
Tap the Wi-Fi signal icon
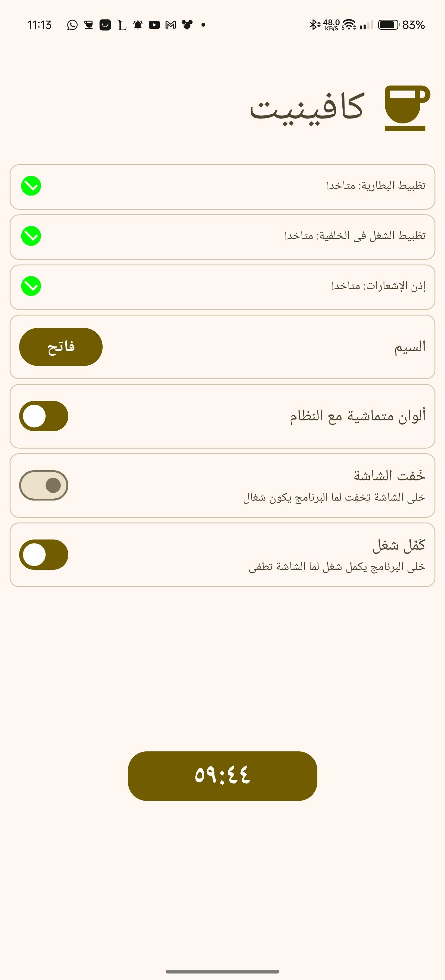click(x=349, y=25)
